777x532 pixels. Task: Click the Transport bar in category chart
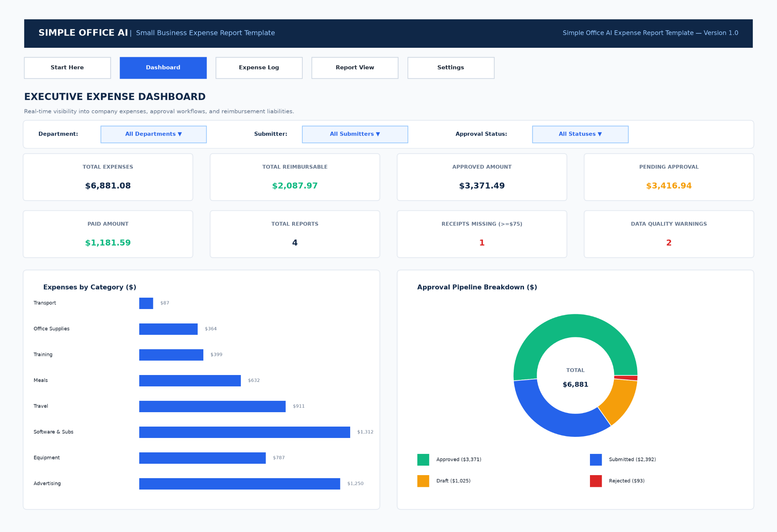146,303
